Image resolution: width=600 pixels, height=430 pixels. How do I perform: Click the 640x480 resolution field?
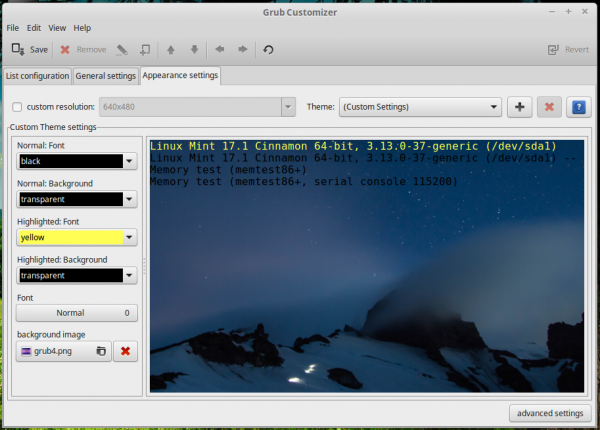coord(191,107)
